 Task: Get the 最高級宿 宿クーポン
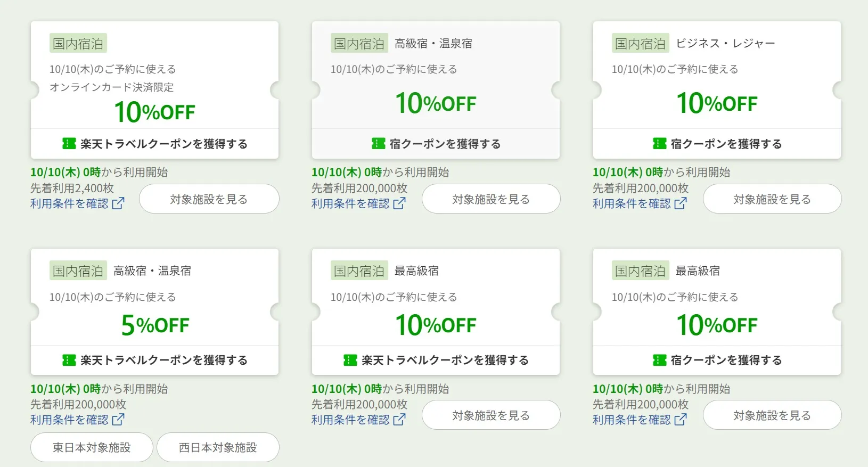coord(717,361)
